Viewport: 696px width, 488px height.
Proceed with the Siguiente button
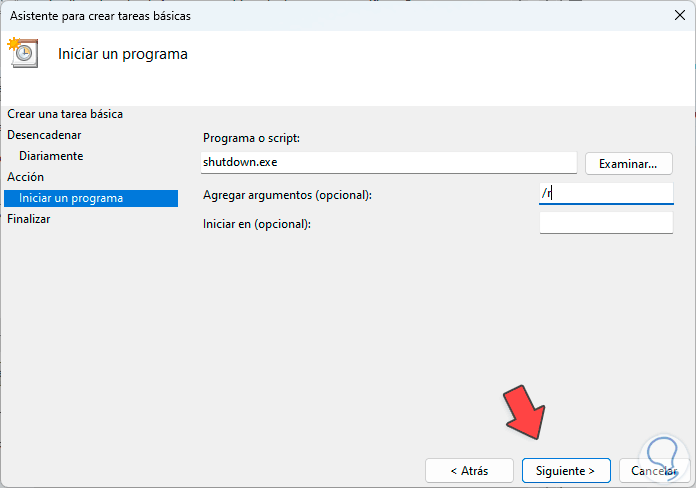click(565, 470)
